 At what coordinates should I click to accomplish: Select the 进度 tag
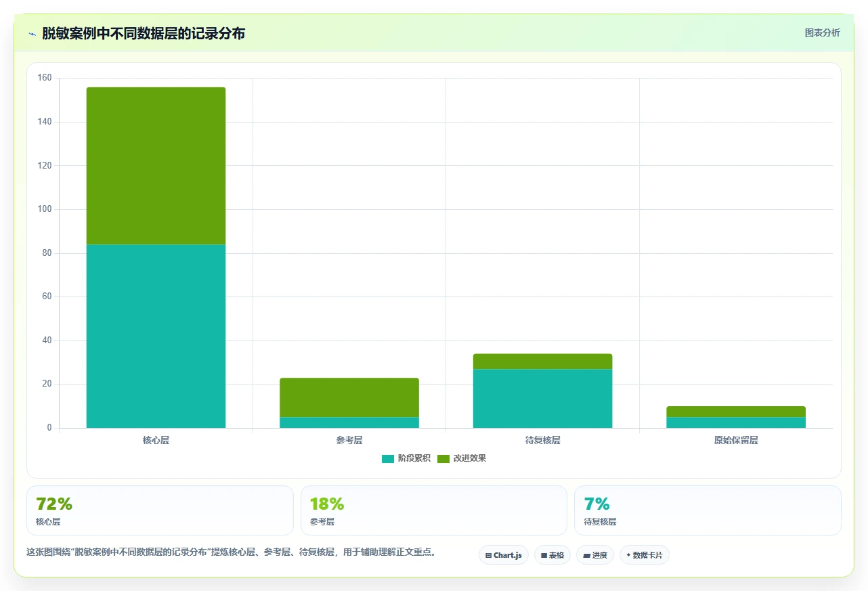(595, 555)
